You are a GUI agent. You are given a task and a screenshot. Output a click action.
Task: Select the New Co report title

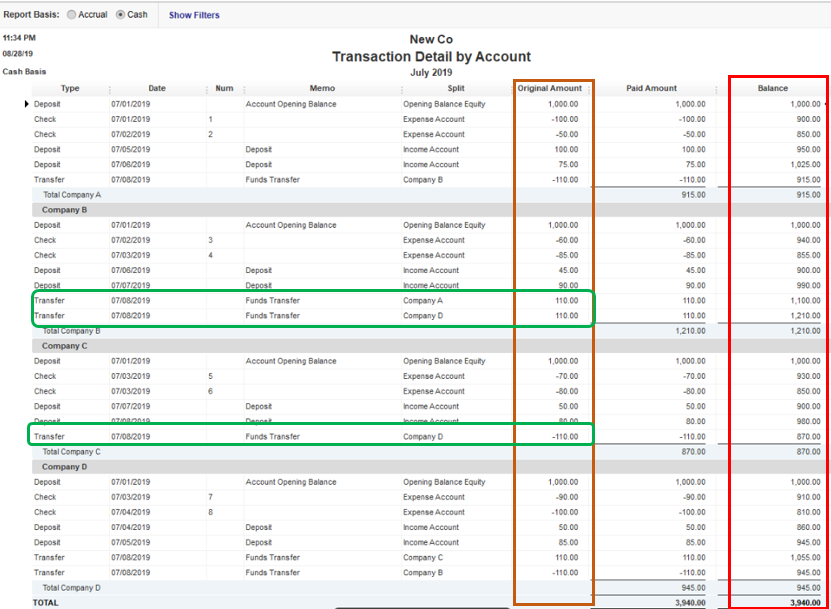[431, 39]
